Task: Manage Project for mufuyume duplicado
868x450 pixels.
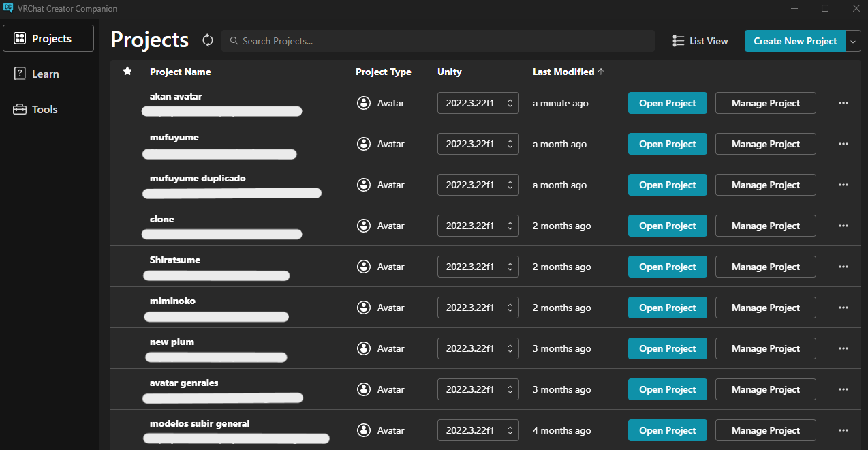Action: click(766, 185)
